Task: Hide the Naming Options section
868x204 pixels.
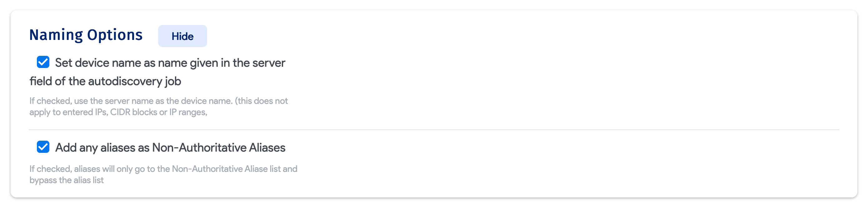Action: tap(182, 36)
